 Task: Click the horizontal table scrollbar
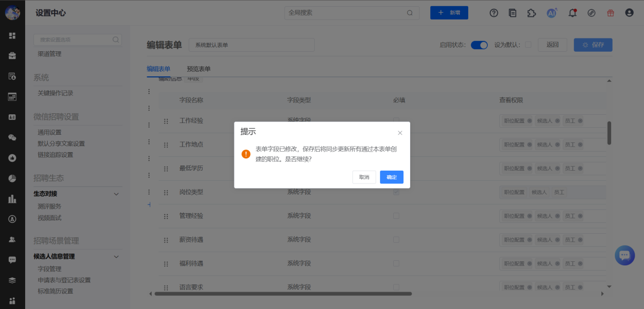283,294
